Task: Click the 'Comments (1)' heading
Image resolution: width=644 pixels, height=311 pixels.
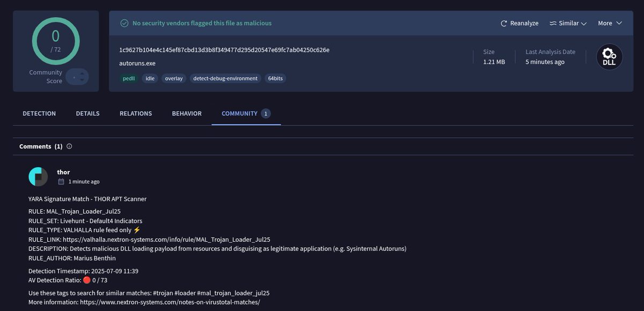Action: [x=41, y=146]
